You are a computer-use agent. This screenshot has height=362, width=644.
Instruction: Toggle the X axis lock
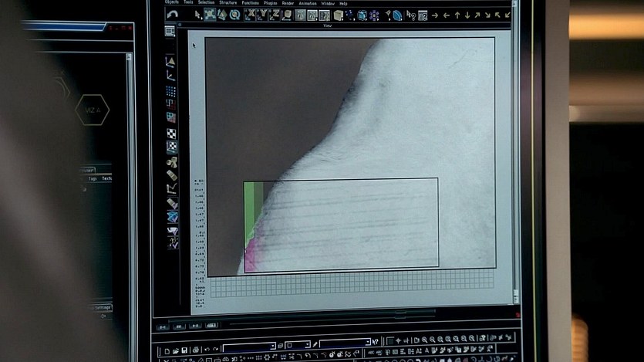pos(250,15)
